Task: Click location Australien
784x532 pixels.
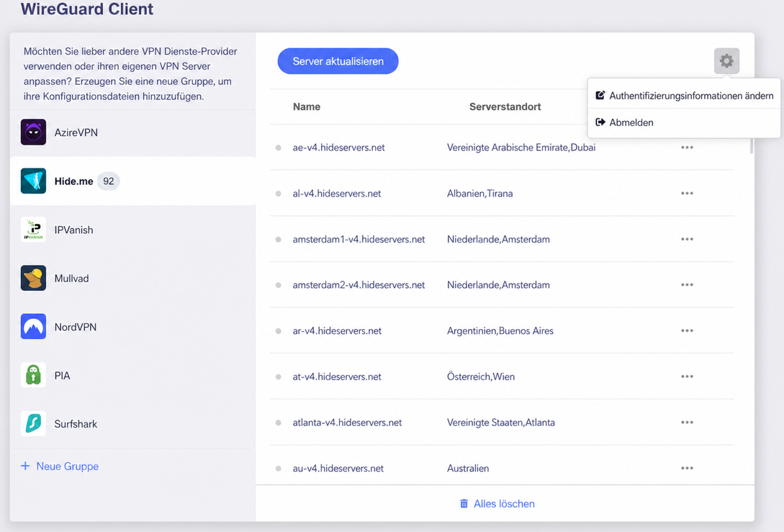Action: pos(468,469)
